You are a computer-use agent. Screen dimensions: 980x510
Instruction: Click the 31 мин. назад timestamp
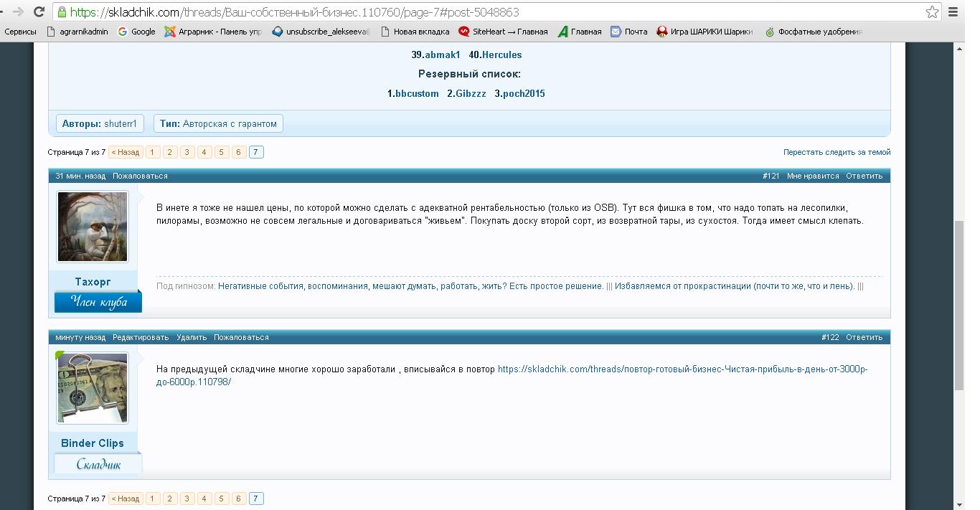pos(80,176)
